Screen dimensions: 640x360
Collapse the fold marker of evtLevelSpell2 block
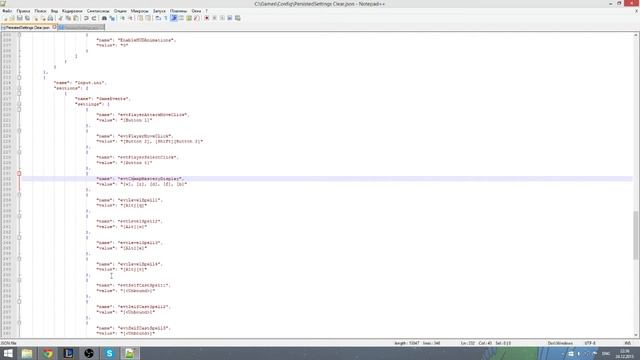click(19, 216)
